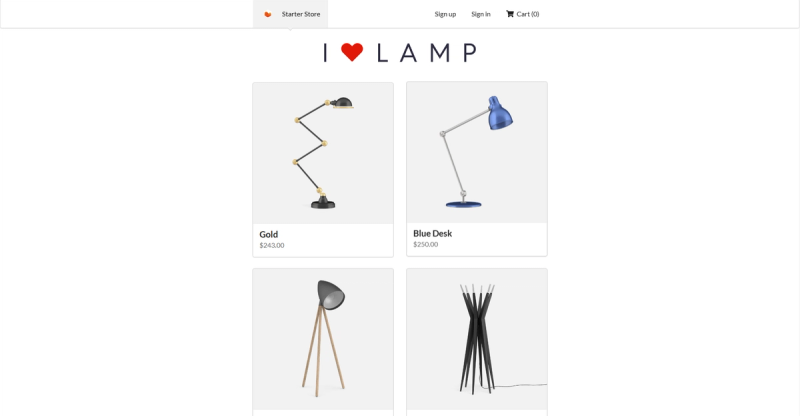Click the Gold product title
The width and height of the screenshot is (800, 416).
(268, 234)
